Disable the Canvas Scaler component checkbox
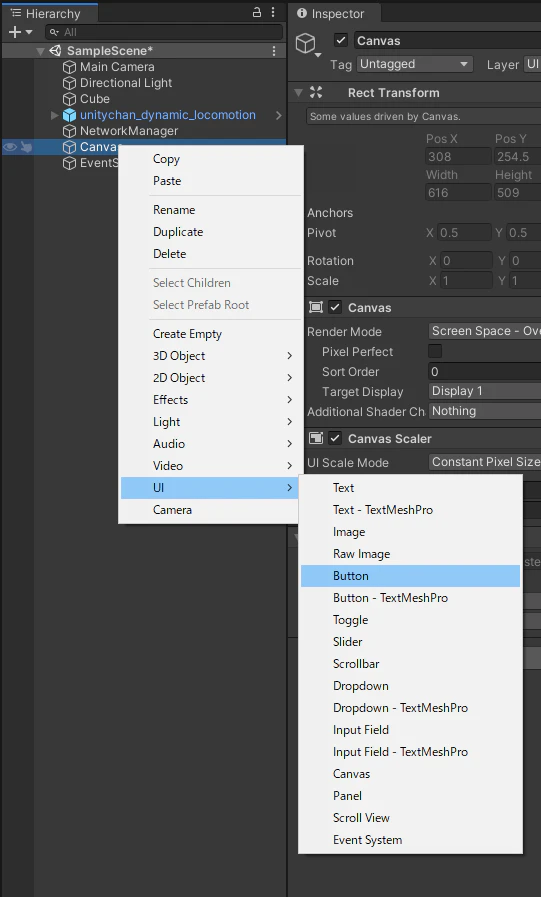Screen dimensions: 541x897 click(x=335, y=438)
